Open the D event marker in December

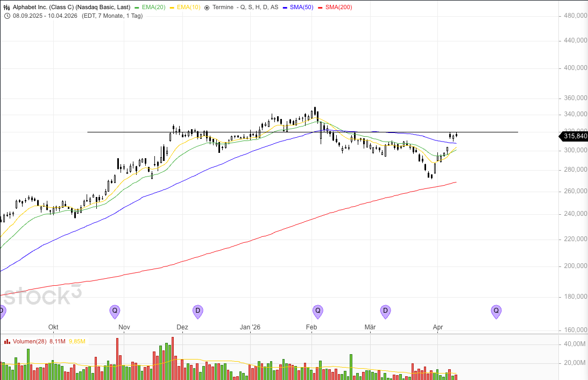click(x=197, y=311)
